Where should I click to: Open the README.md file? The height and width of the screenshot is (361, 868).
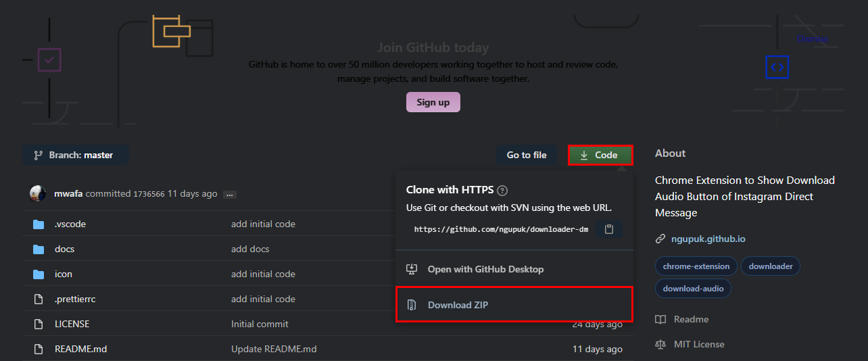click(81, 349)
